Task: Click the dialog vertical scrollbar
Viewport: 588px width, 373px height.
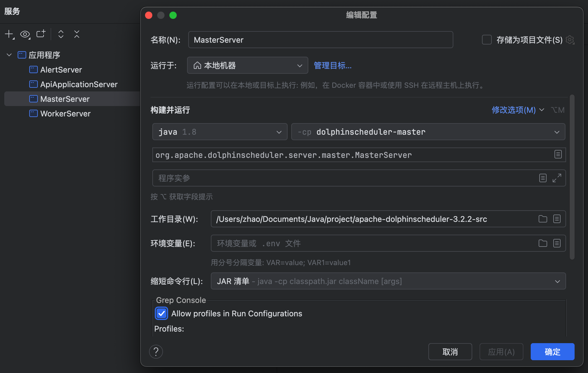Action: (x=572, y=177)
